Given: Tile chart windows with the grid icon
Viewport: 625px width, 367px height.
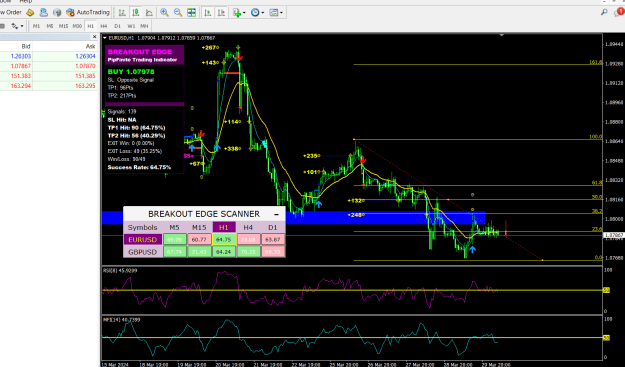Looking at the screenshot, I should 192,13.
